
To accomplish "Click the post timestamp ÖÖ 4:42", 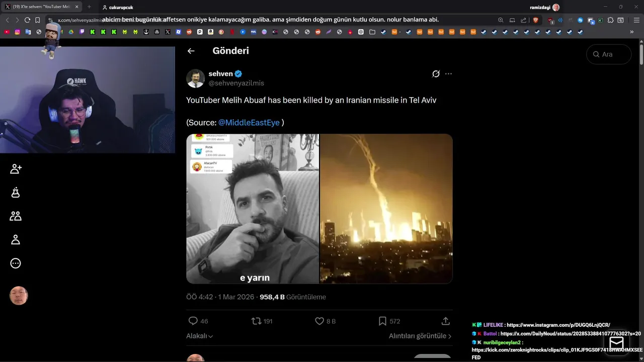I will coord(199,297).
